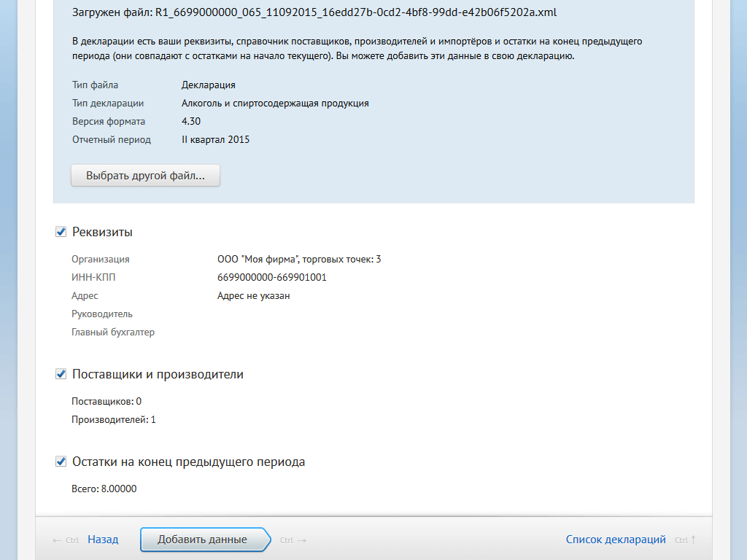Click the Остатки на конец предыдущего периода label
Image resolution: width=747 pixels, height=560 pixels.
pyautogui.click(x=189, y=462)
